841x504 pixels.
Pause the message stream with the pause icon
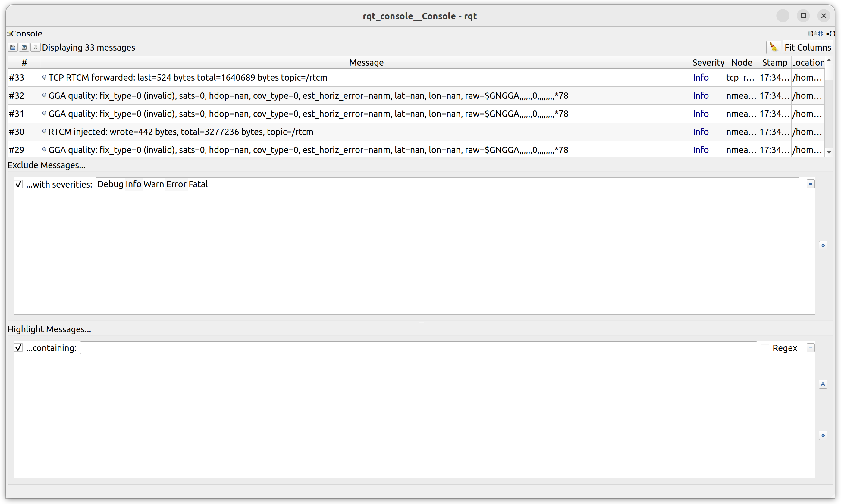click(x=35, y=47)
